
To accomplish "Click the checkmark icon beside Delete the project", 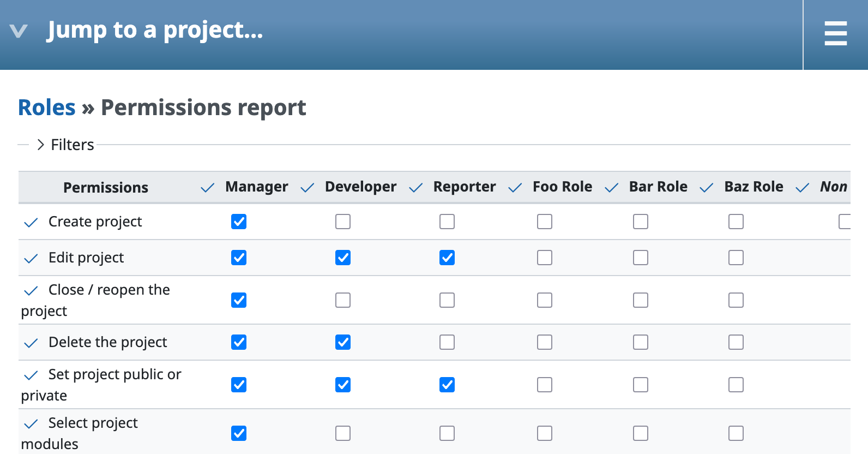I will 31,343.
